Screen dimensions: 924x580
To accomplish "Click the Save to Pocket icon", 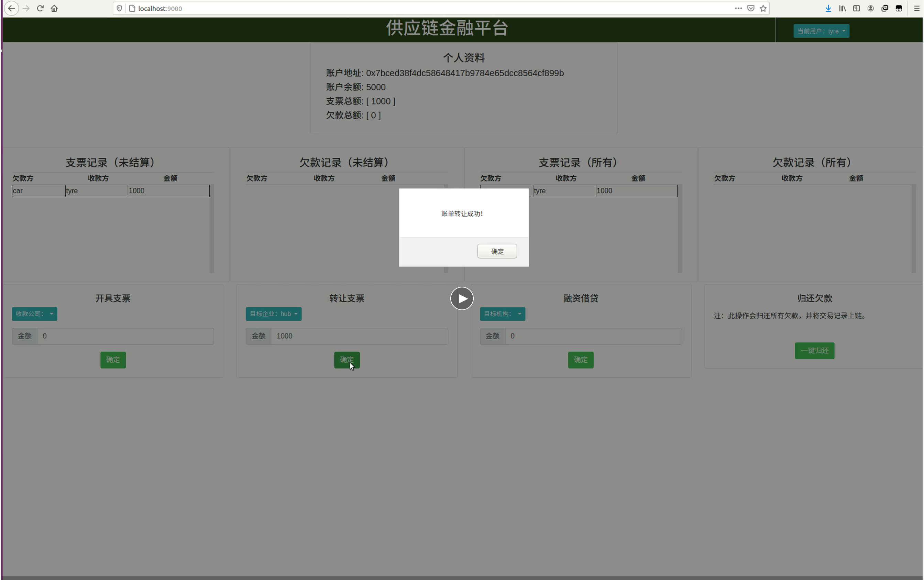I will 751,9.
